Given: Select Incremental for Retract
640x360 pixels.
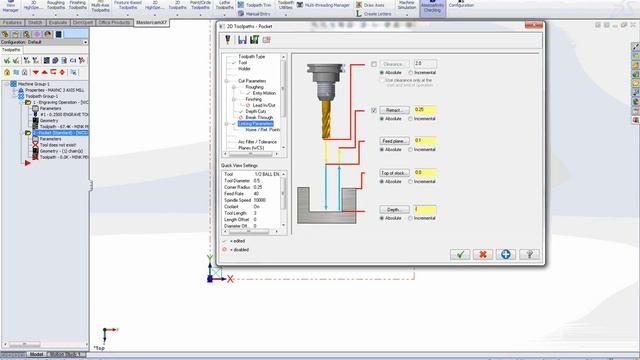Looking at the screenshot, I should point(411,119).
